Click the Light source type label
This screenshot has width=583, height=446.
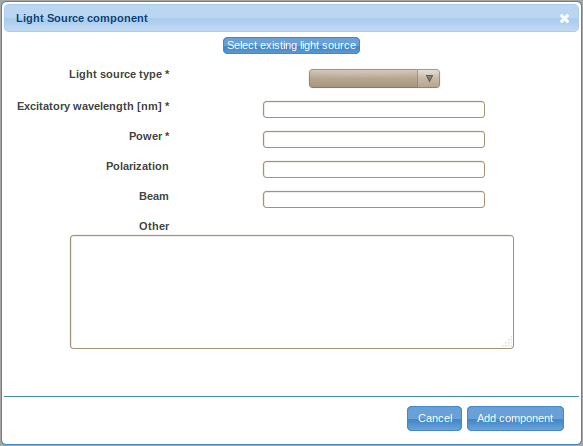(x=119, y=74)
